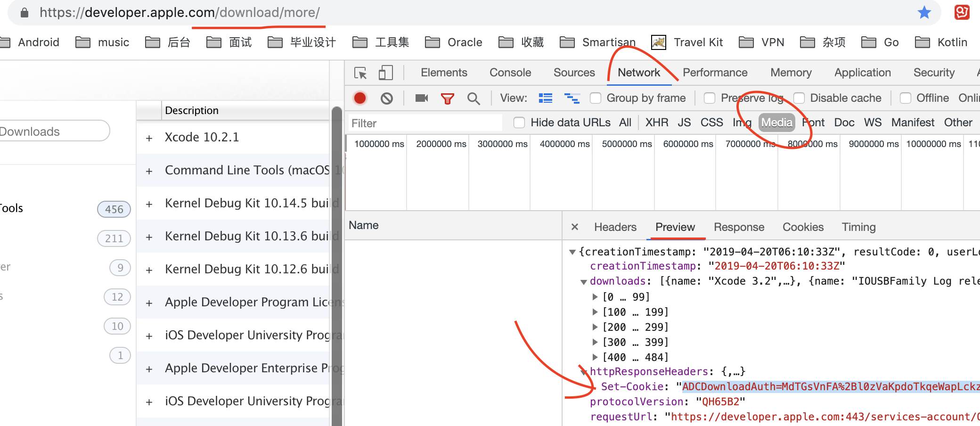
Task: Open the 后台 bookmarks folder
Action: coord(168,42)
